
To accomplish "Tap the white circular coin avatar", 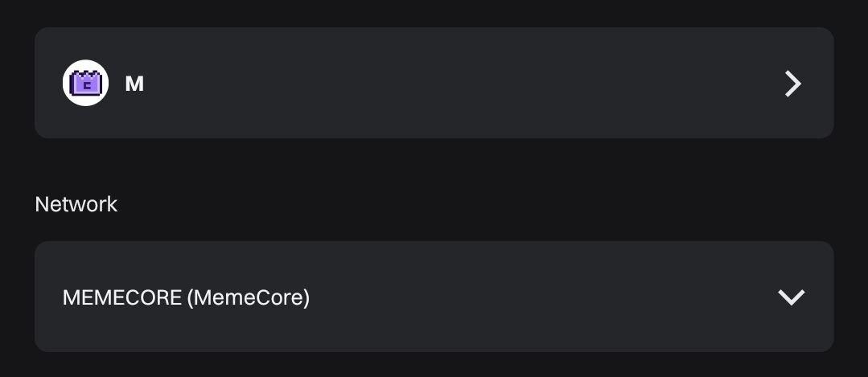I will (x=85, y=83).
